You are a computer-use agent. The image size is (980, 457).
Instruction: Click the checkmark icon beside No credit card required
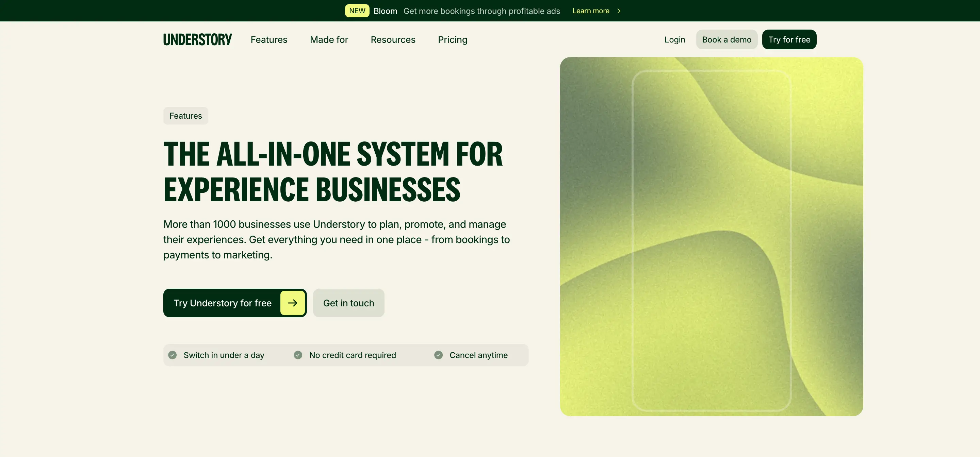298,355
